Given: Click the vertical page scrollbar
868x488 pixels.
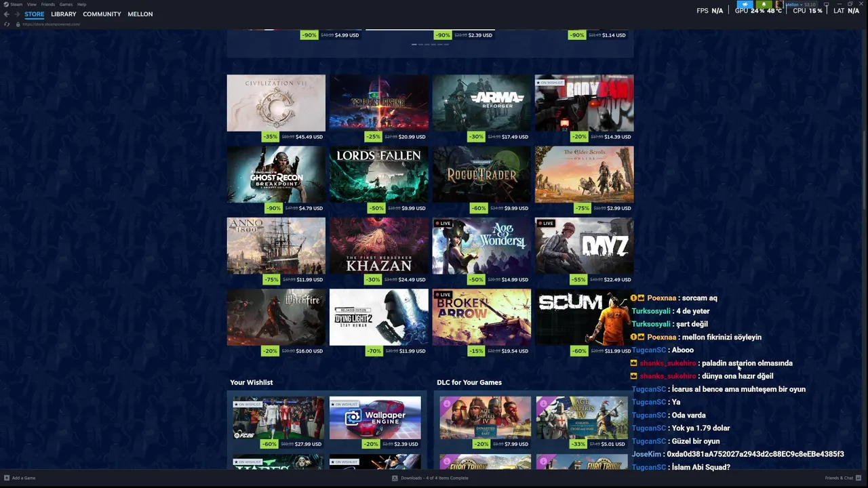Looking at the screenshot, I should tap(864, 249).
